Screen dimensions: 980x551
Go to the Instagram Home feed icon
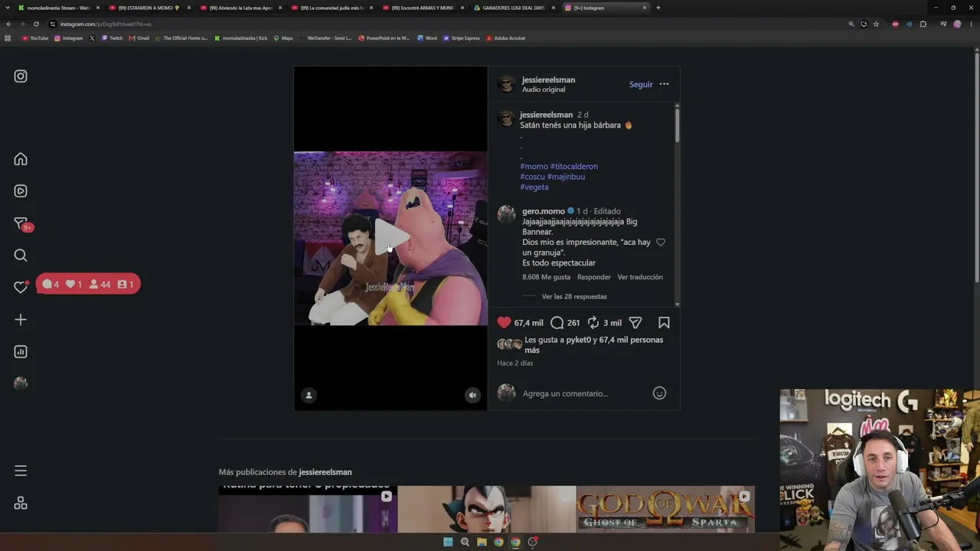click(x=21, y=159)
